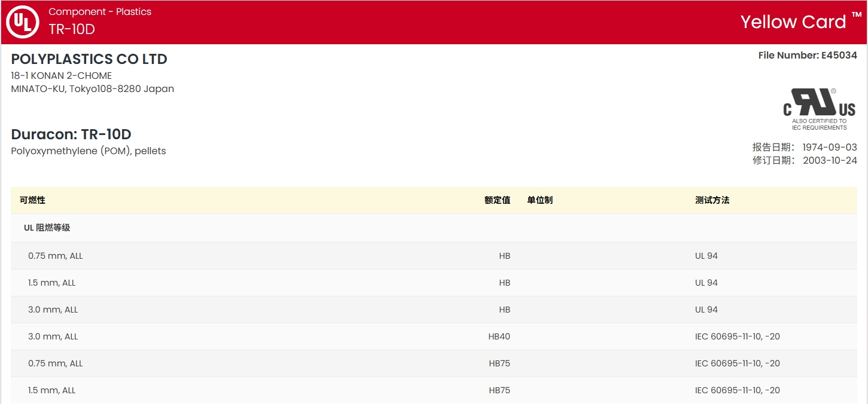Click 'HB' rating in the 1.5 mm row
The image size is (868, 404).
pos(504,283)
